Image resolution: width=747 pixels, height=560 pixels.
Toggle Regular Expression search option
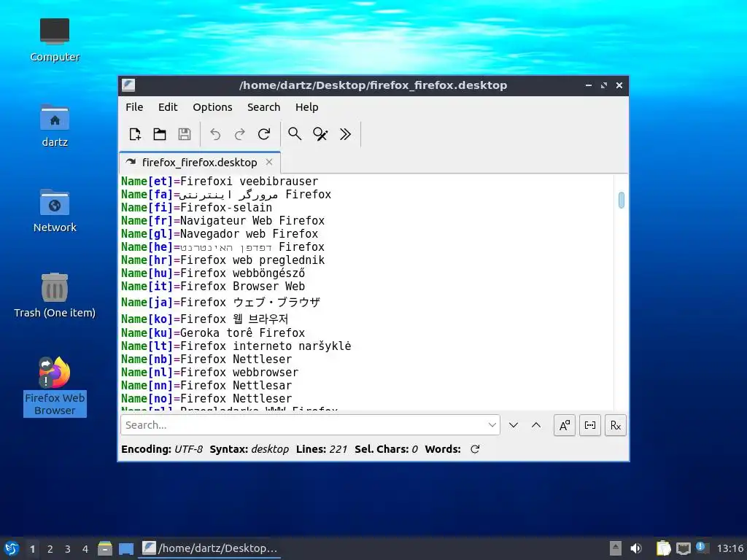tap(616, 425)
